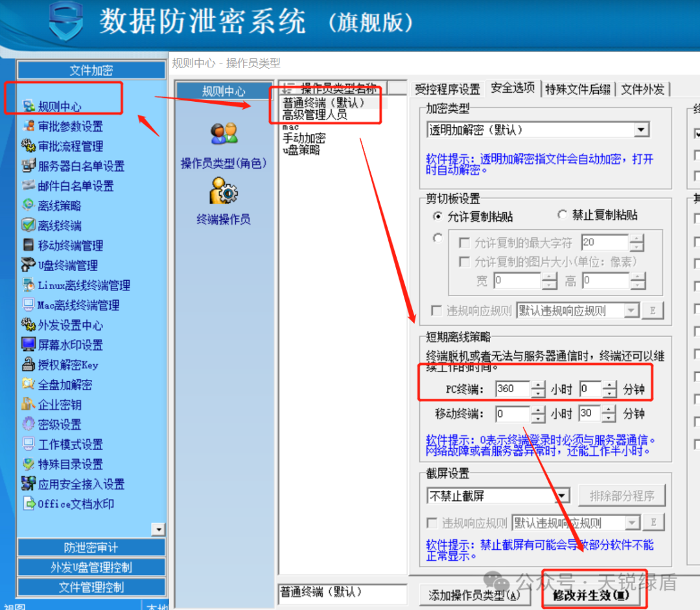Select the 允许复制粘贴 radio button
This screenshot has width=700, height=610.
point(438,217)
